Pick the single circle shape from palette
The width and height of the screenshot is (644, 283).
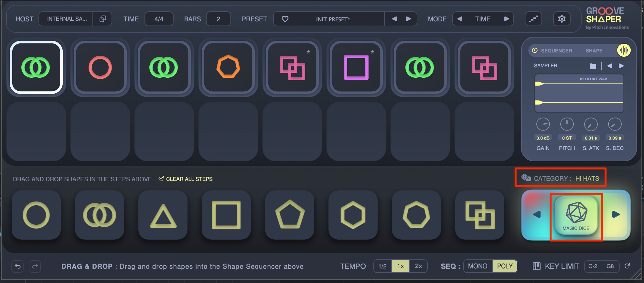coord(36,215)
